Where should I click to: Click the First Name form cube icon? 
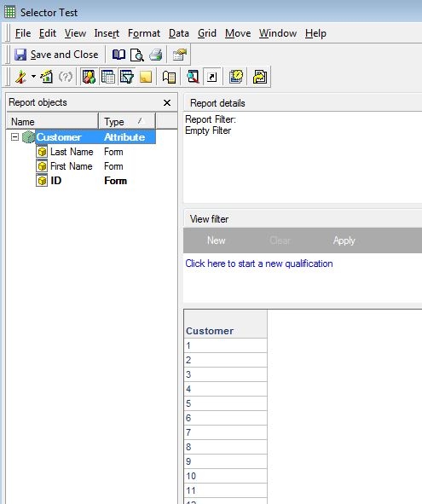42,166
